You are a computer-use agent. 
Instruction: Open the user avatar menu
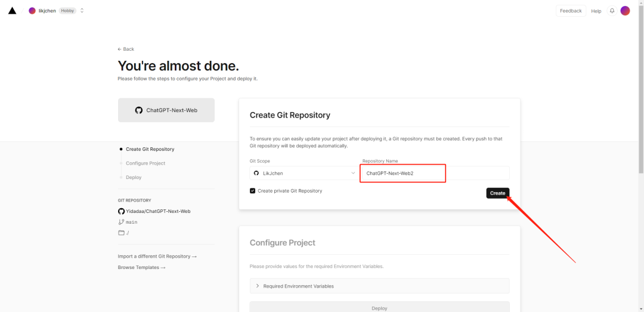pos(625,11)
